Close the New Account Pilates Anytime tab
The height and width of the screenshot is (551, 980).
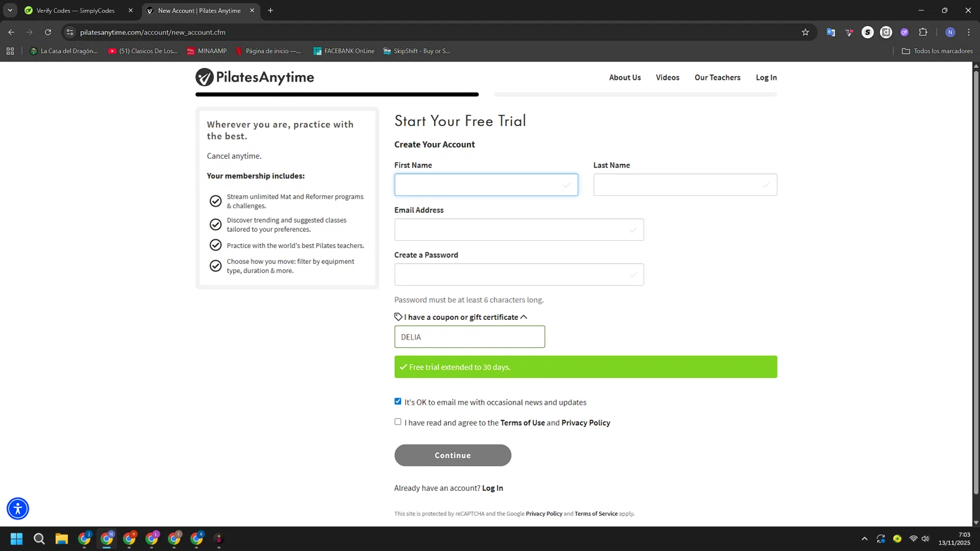pyautogui.click(x=252, y=10)
